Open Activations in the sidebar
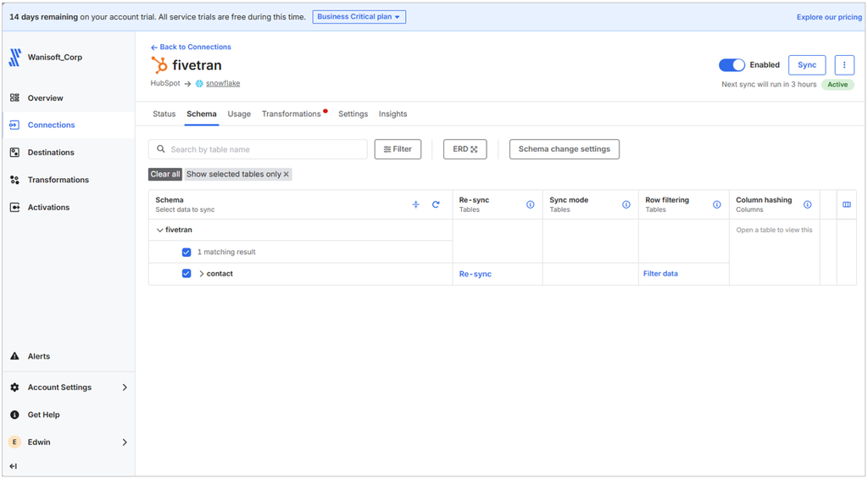The height and width of the screenshot is (479, 868). 48,207
